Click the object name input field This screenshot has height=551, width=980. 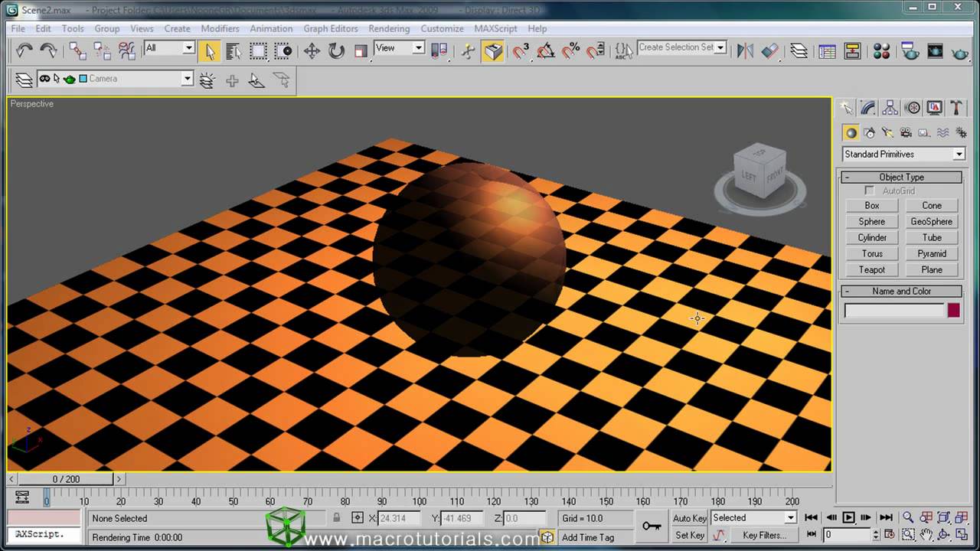(893, 310)
